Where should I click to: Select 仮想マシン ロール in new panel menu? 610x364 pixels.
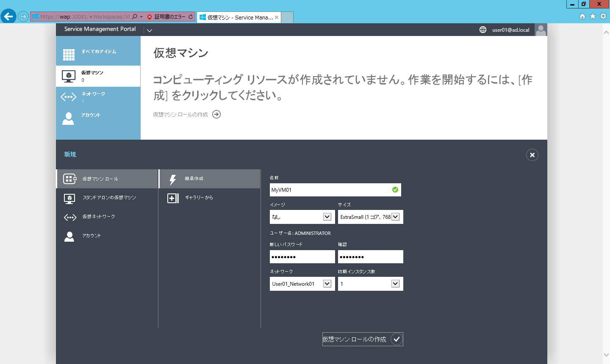[107, 179]
